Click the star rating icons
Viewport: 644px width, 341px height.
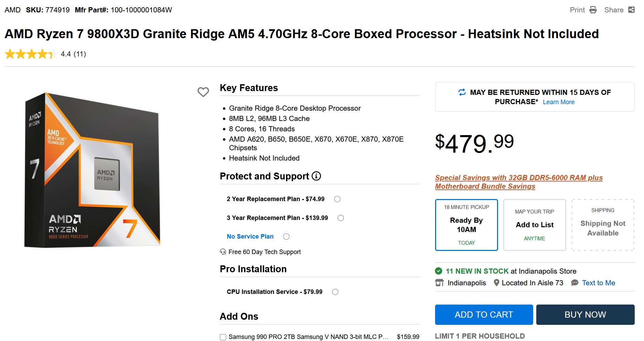[x=31, y=54]
